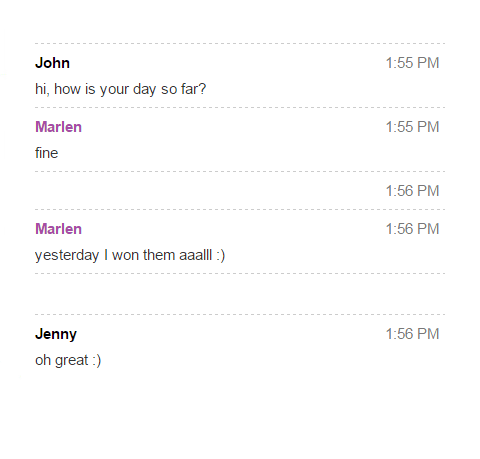Click the smiley ending Marlen's "aaalll" message

point(221,256)
